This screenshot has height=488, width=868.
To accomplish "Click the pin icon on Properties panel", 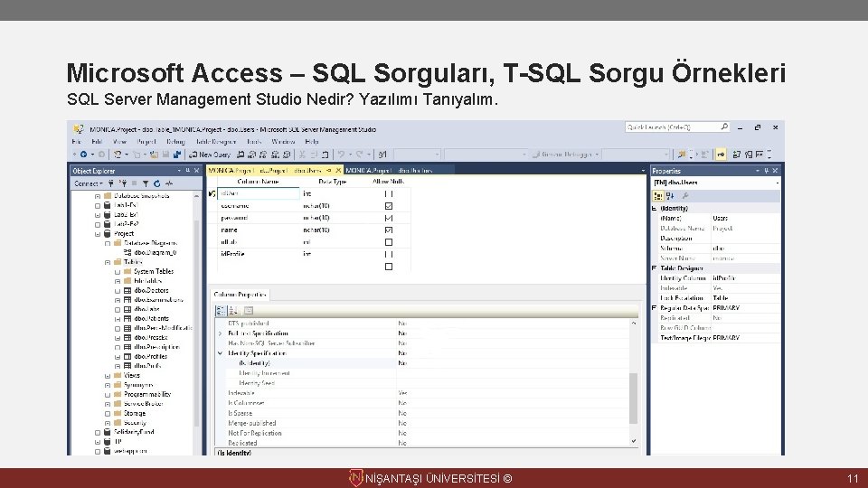I will [x=766, y=171].
